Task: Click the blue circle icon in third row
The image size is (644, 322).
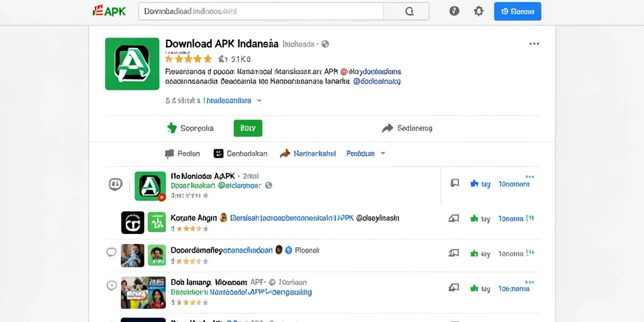Action: tap(288, 250)
